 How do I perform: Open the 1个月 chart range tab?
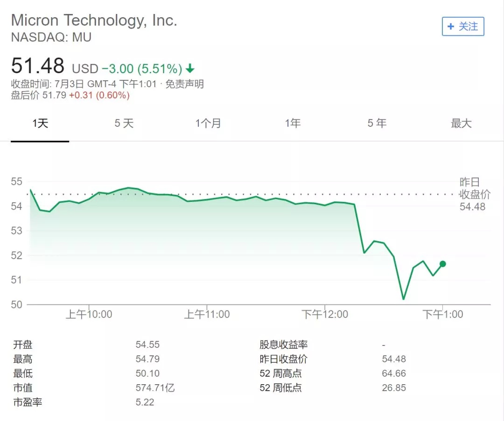pyautogui.click(x=208, y=123)
